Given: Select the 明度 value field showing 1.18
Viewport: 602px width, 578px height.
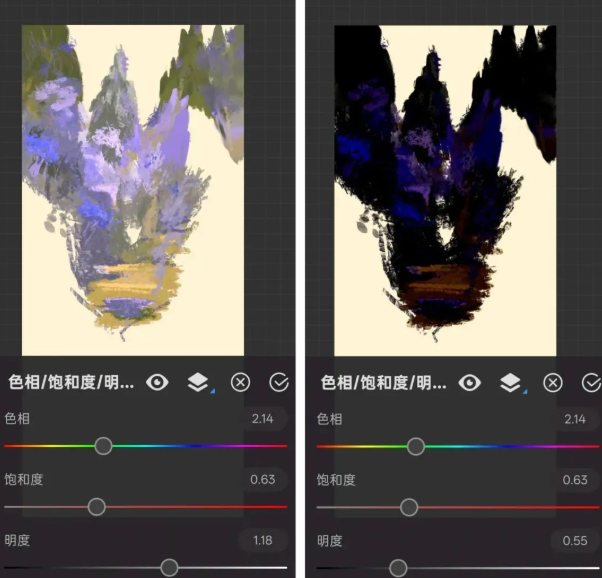Looking at the screenshot, I should (262, 541).
